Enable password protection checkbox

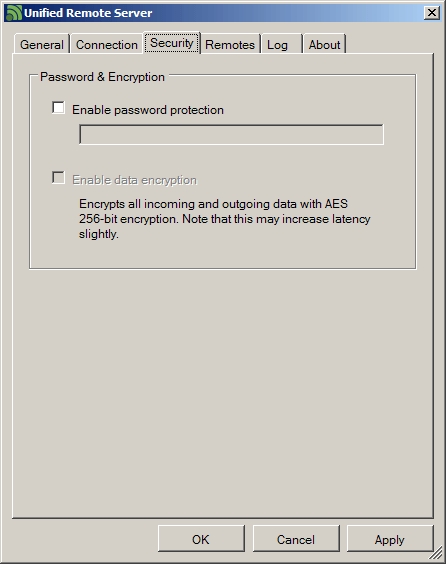tap(58, 108)
